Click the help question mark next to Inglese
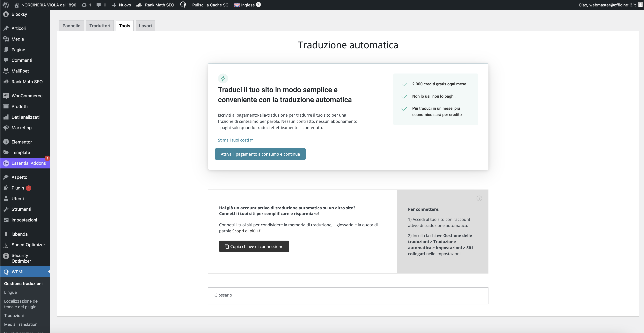The height and width of the screenshot is (333, 644). tap(258, 4)
